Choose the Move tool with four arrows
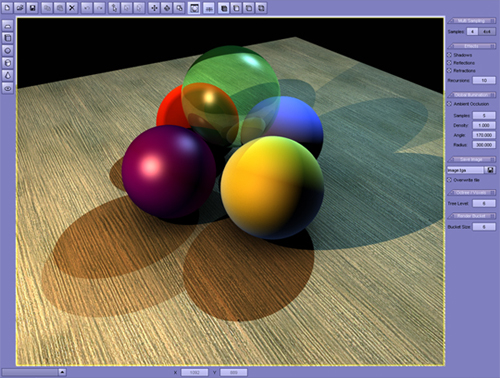The image size is (500, 378). pyautogui.click(x=154, y=8)
